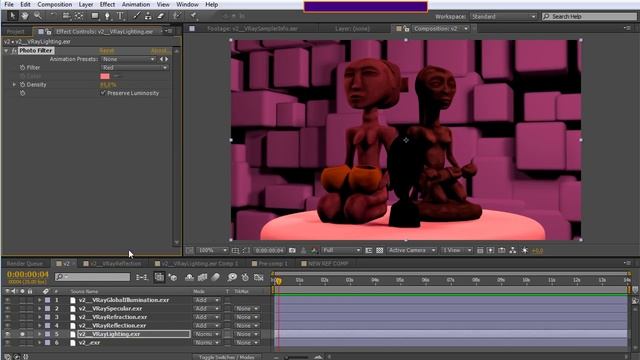640x360 pixels.
Task: Toggle visibility of v2_.exr layer
Action: (7, 342)
